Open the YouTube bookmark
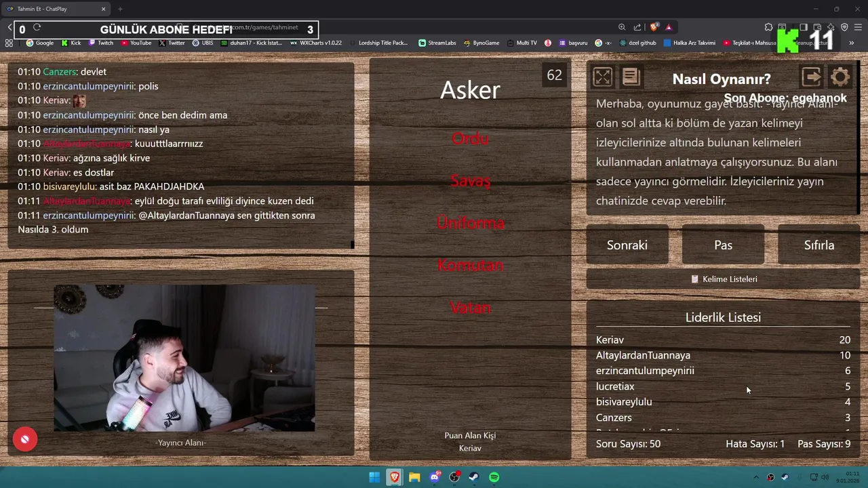 (x=136, y=43)
